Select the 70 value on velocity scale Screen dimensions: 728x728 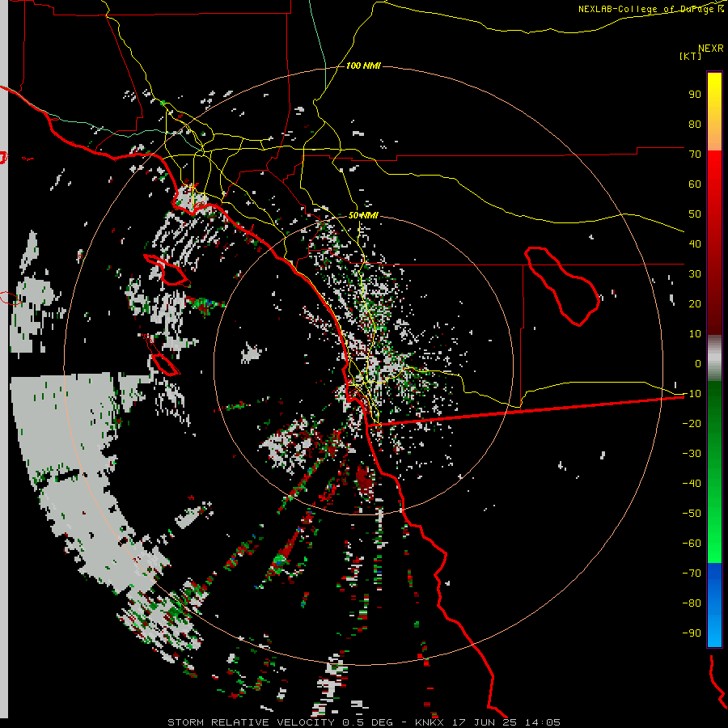tap(695, 154)
